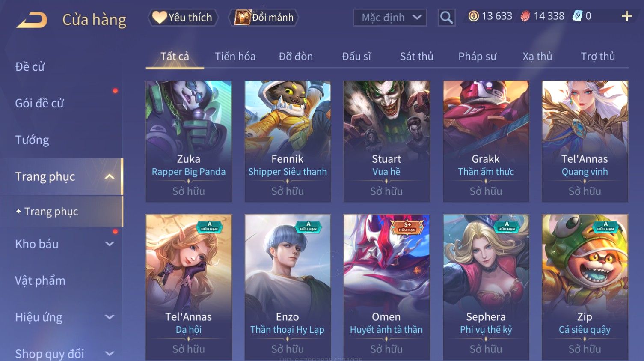Switch to the Pháp sư tab
The width and height of the screenshot is (644, 361).
point(477,56)
